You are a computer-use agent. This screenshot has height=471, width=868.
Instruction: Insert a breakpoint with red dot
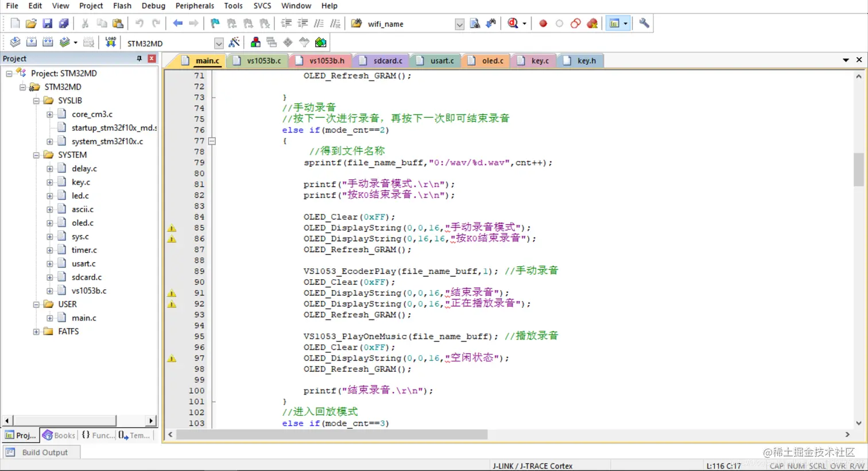pyautogui.click(x=543, y=24)
